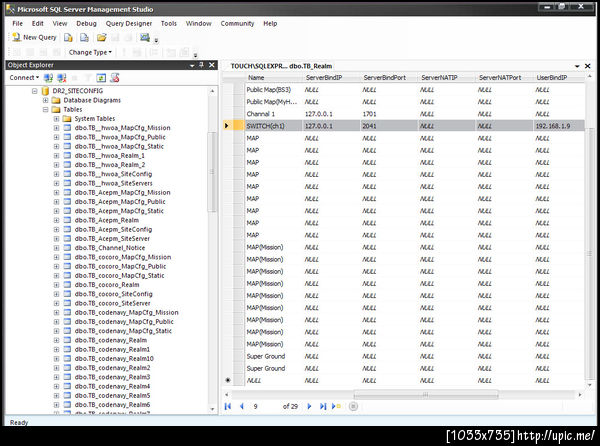This screenshot has width=600, height=446.
Task: Click the Refresh icon in Object Explorer
Action: (x=101, y=78)
